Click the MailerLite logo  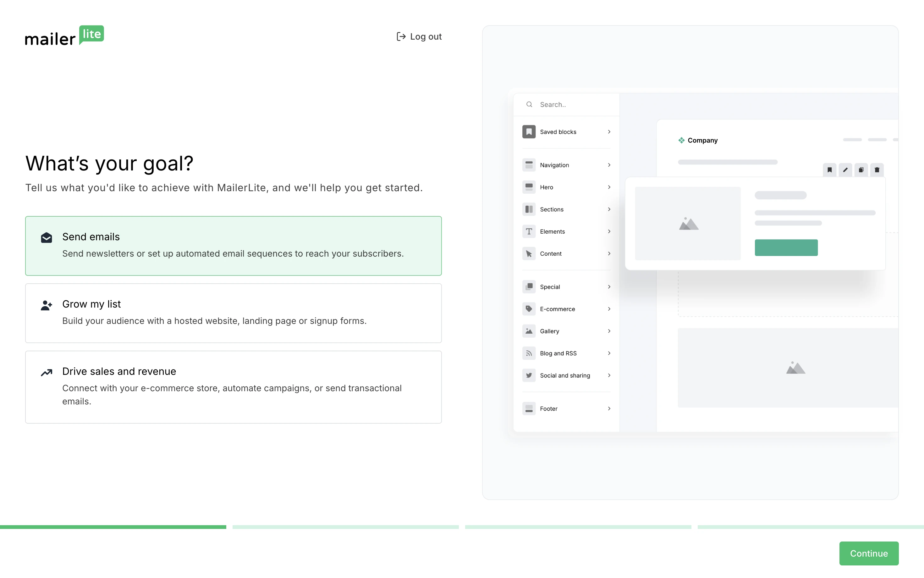click(64, 36)
